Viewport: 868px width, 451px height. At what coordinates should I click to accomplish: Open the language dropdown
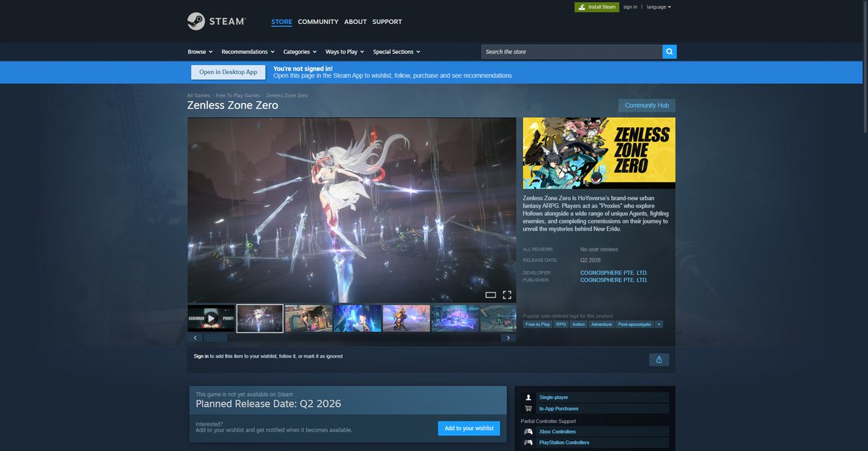[659, 7]
